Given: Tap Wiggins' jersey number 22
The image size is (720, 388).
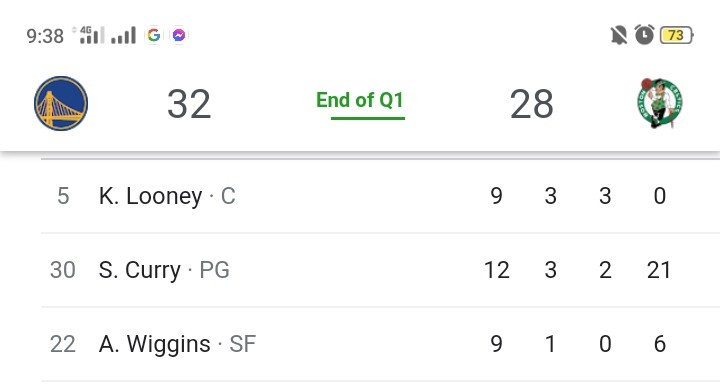Looking at the screenshot, I should (x=63, y=344).
